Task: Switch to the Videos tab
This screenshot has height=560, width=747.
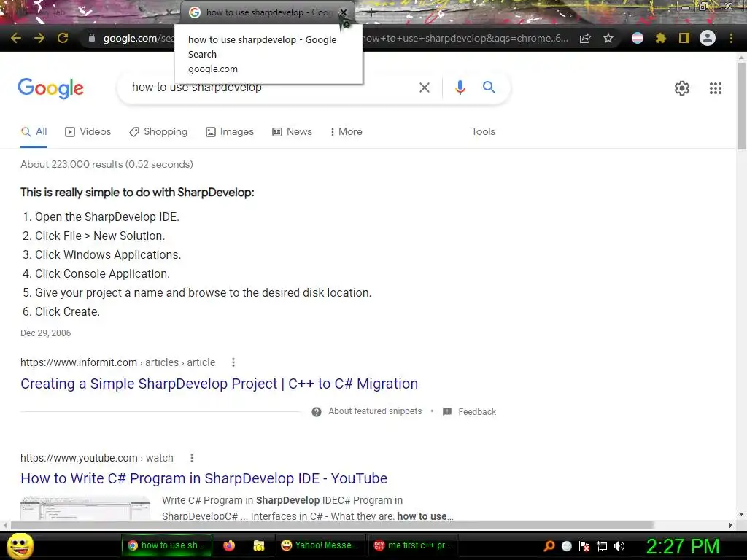Action: point(88,132)
